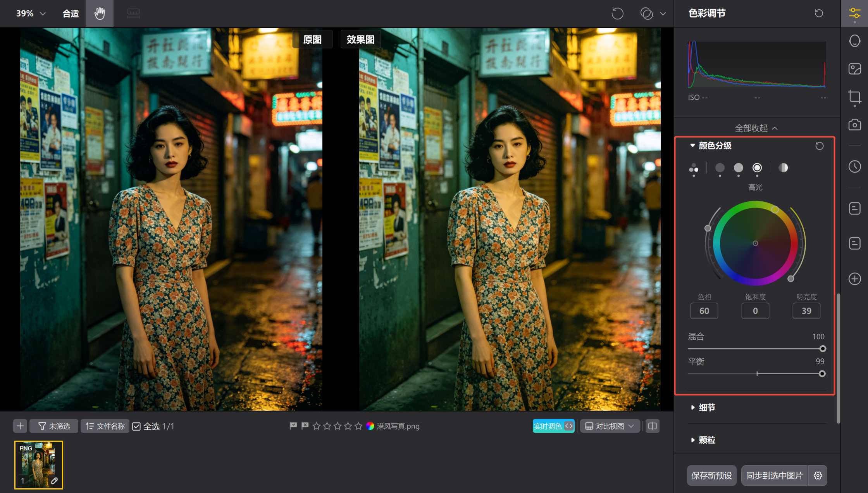Select the midtones circle in color grading
Screen dimensions: 868x493
click(738, 168)
